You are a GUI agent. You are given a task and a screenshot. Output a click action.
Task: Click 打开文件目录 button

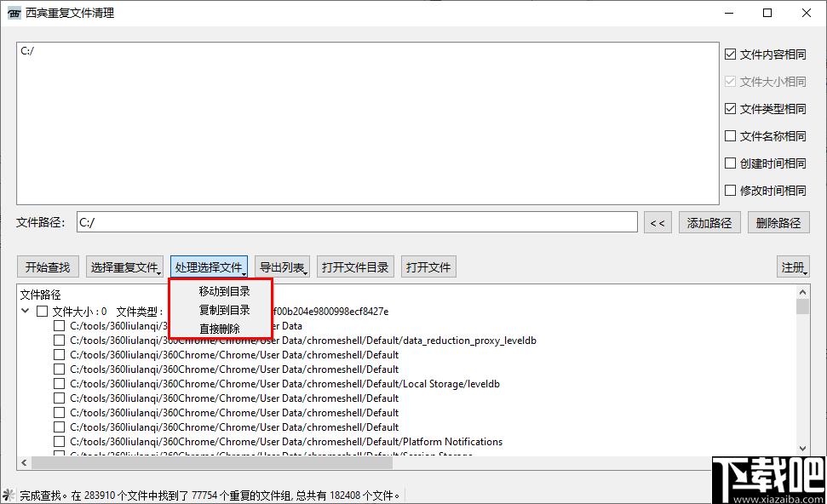point(355,266)
